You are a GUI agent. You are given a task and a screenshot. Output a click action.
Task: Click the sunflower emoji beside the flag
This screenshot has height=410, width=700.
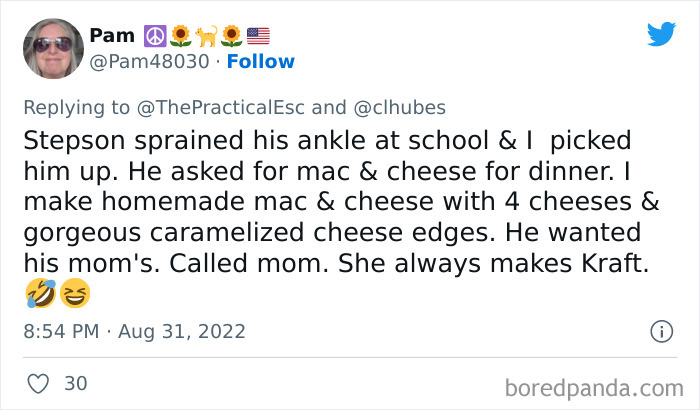coord(232,36)
